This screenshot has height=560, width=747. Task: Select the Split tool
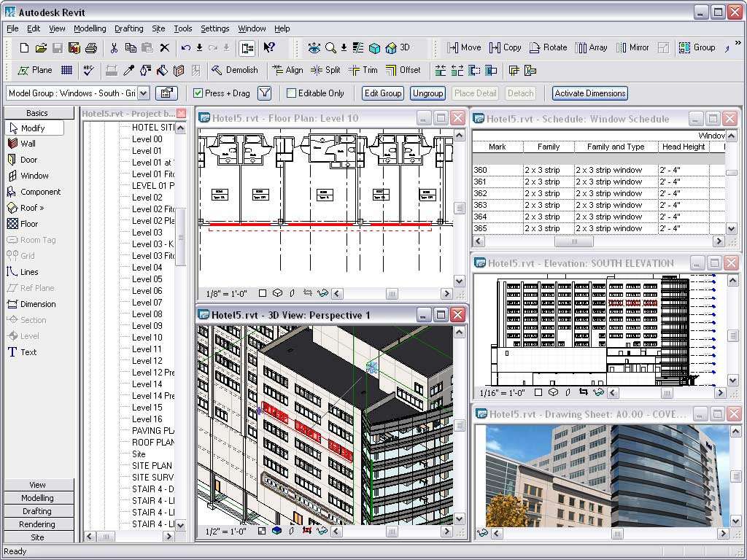point(325,71)
